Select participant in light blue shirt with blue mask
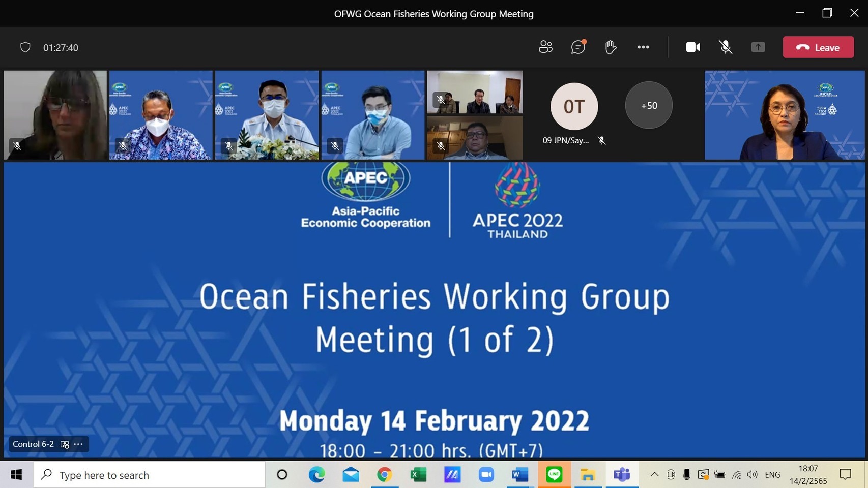The image size is (868, 488). click(372, 115)
